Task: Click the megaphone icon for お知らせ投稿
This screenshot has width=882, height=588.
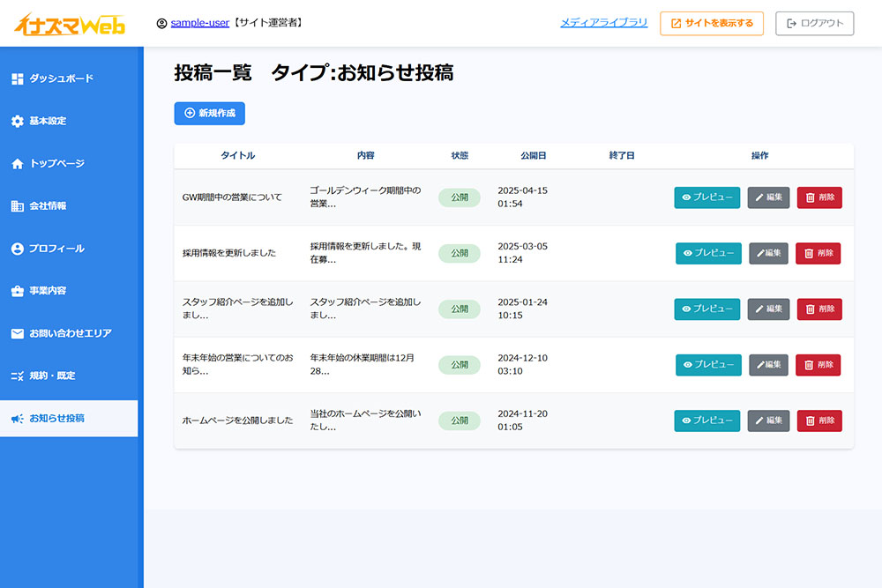Action: coord(18,418)
